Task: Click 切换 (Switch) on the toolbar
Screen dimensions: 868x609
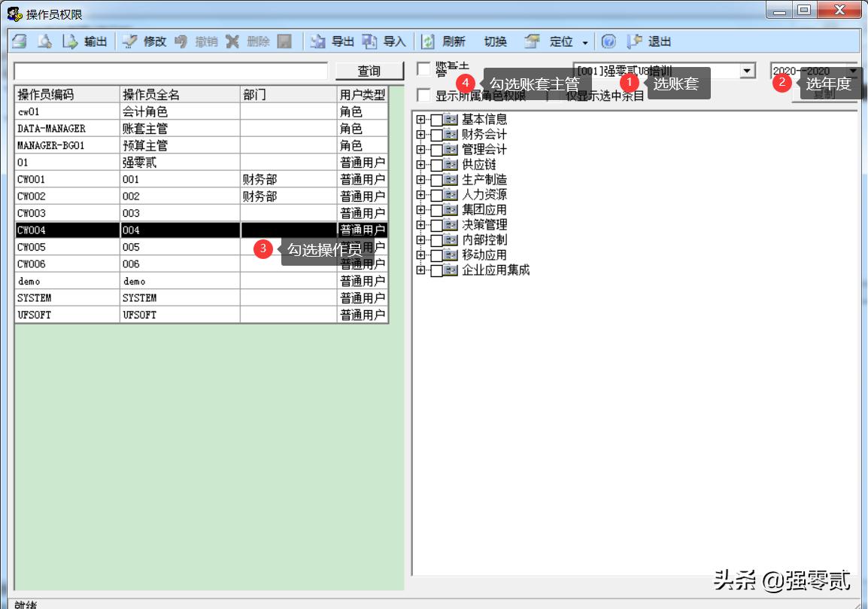Action: click(x=496, y=42)
